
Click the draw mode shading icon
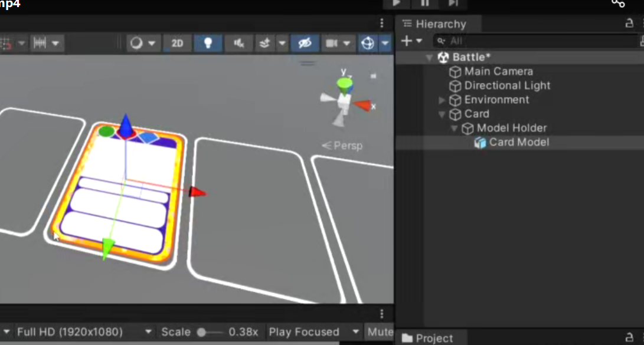click(x=136, y=42)
